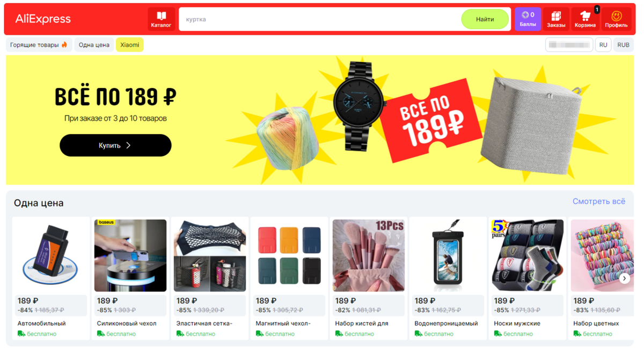Select the Xiaomi tab
Screen dimensions: 644x352
pos(129,45)
